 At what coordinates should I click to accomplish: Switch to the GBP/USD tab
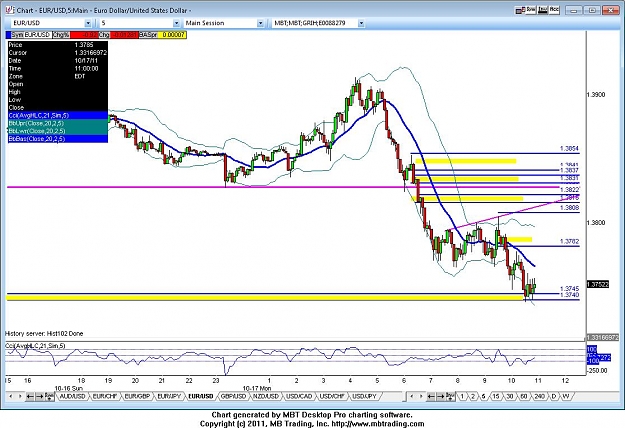(x=234, y=397)
